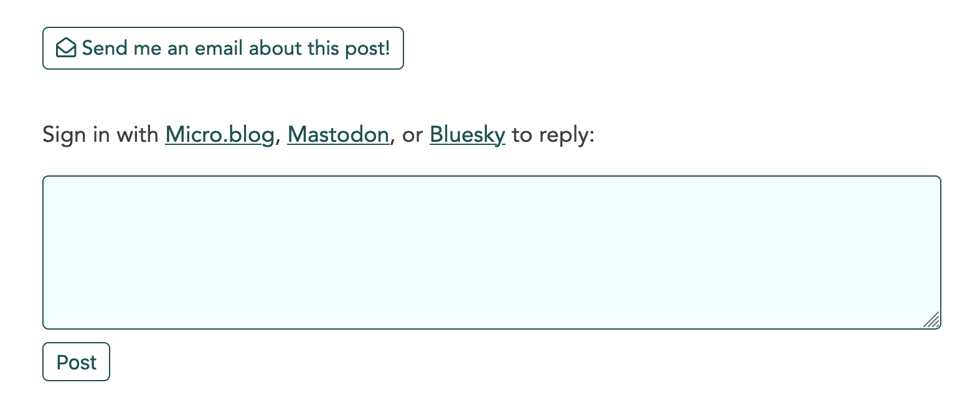Place cursor in the light blue comment box
The height and width of the screenshot is (408, 980).
point(492,253)
